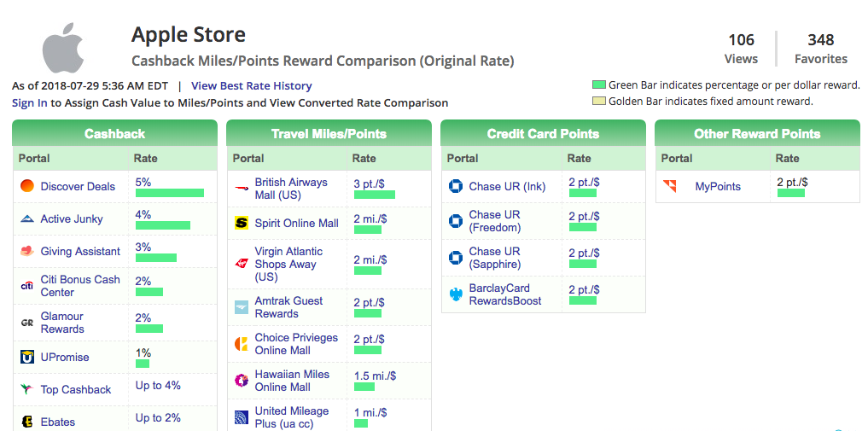The image size is (868, 431).
Task: Click the MyPoints portal icon
Action: click(x=670, y=186)
